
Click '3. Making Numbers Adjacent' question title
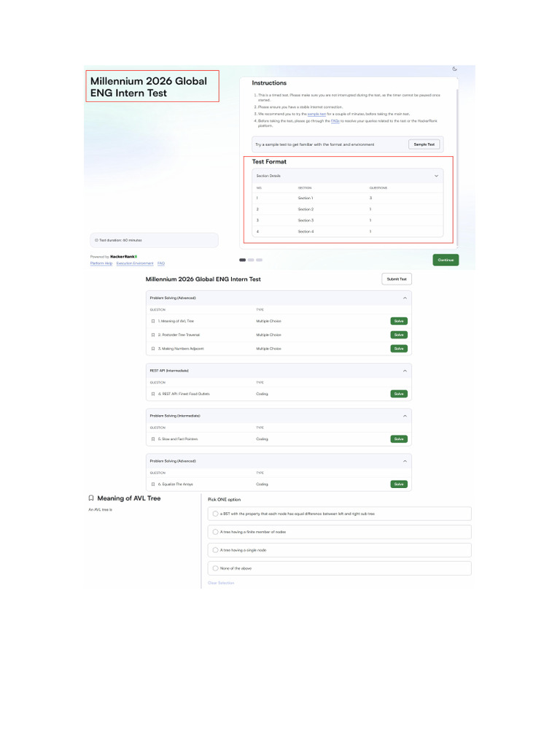click(x=181, y=349)
